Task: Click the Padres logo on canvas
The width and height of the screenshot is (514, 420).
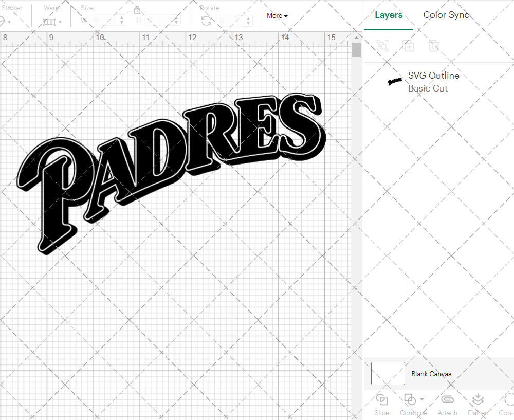Action: [x=172, y=173]
